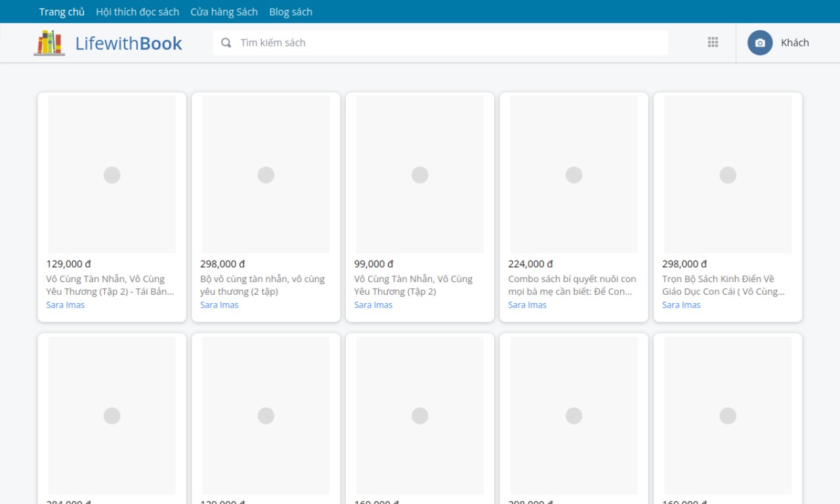
Task: Open title Vô Cùng Tàn Nhẫn (Tập 2) - Tái Bản
Action: click(x=110, y=285)
